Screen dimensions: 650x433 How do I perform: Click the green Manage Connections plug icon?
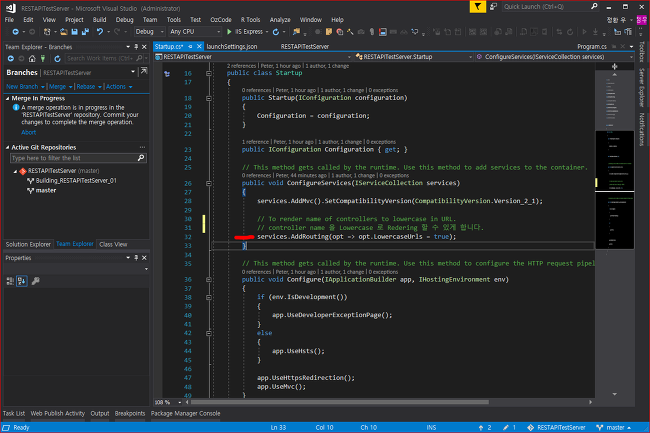43,58
